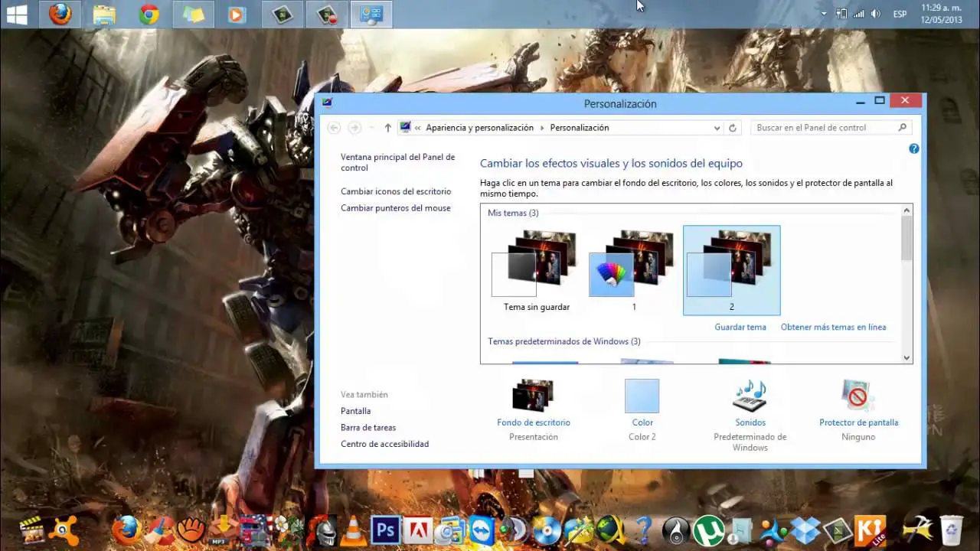980x551 pixels.
Task: Launch Dropbox from the dock
Action: tap(805, 530)
